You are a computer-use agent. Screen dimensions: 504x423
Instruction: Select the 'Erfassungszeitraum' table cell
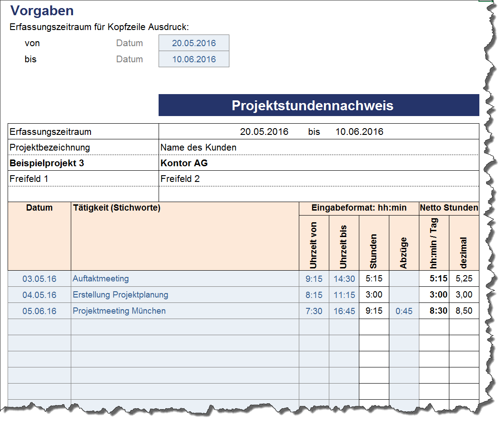click(83, 131)
